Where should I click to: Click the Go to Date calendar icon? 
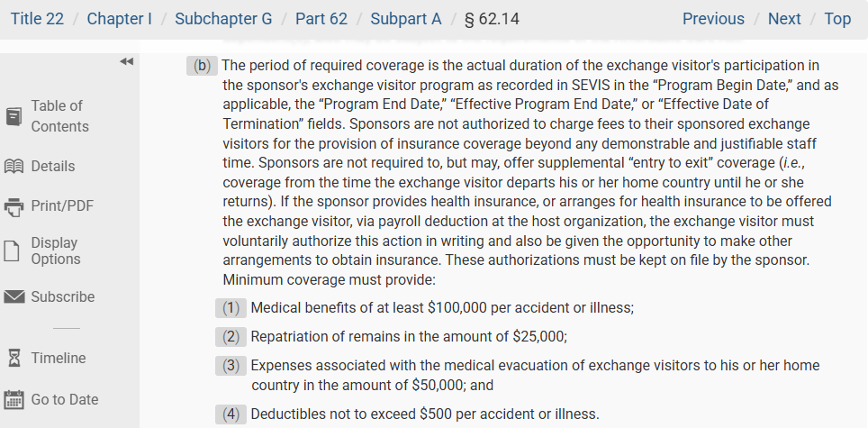click(x=14, y=400)
